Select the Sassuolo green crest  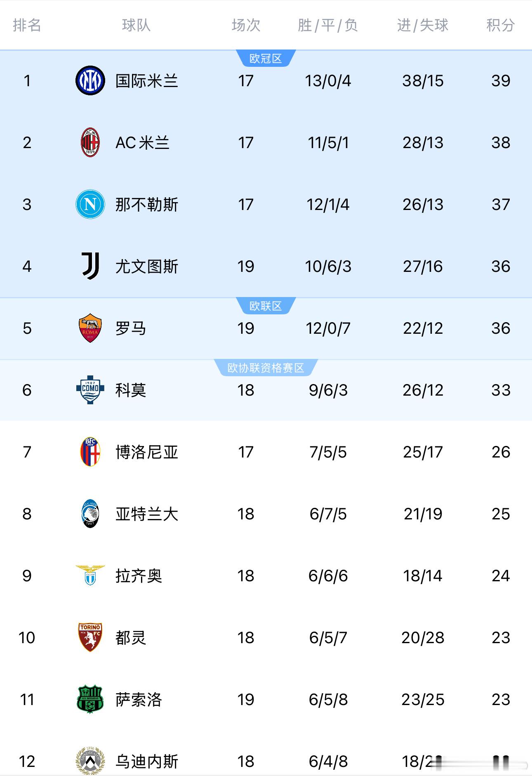click(x=90, y=699)
